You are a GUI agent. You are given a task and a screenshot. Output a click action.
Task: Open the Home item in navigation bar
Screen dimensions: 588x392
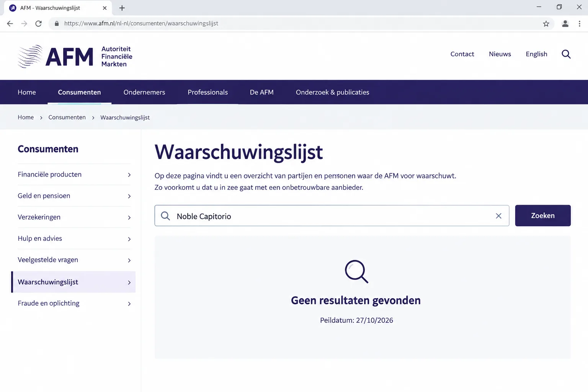pos(27,92)
